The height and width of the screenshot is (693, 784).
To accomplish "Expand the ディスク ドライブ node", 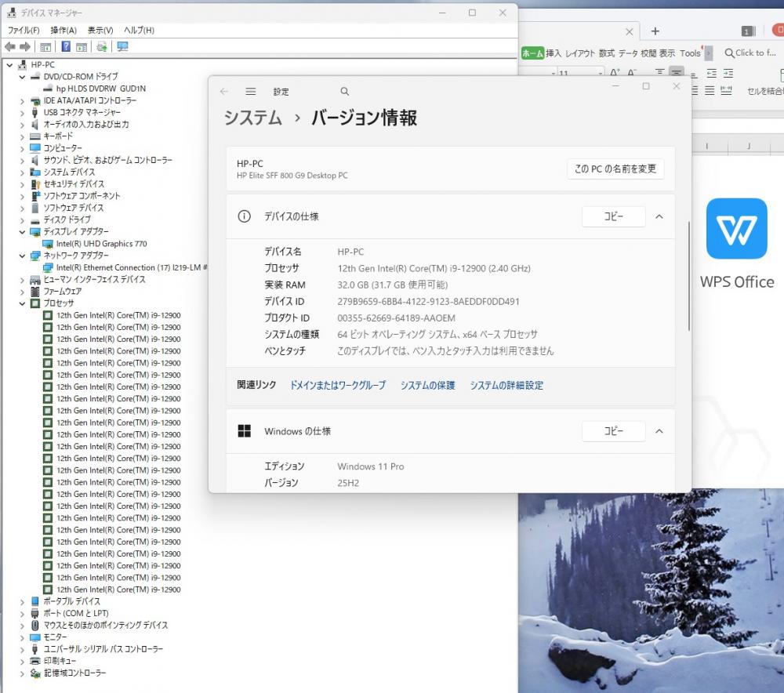I will click(x=22, y=220).
